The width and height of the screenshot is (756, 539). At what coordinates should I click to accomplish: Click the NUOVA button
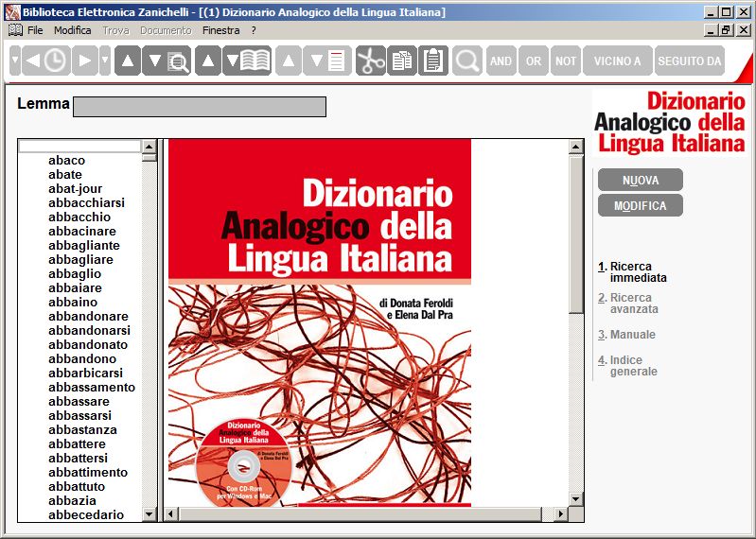pyautogui.click(x=640, y=180)
